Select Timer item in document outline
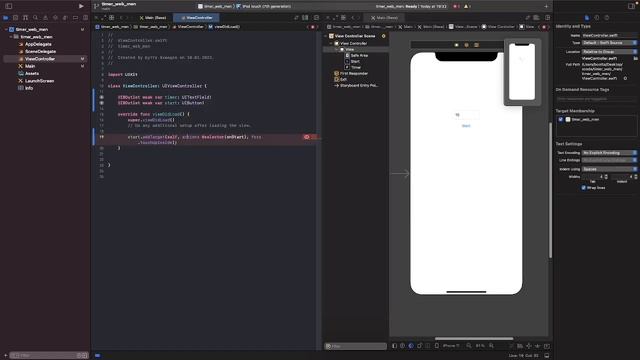 click(x=356, y=67)
